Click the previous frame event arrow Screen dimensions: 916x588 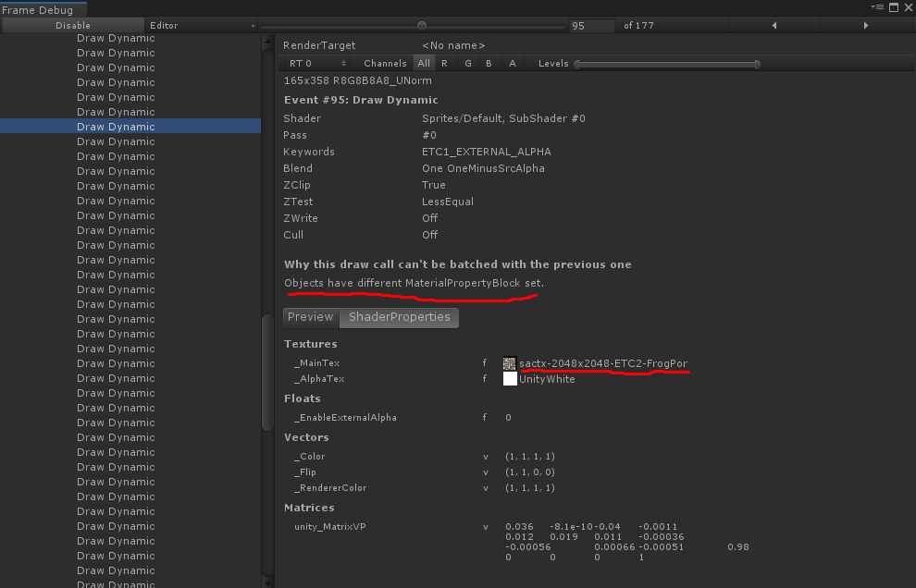[x=774, y=25]
